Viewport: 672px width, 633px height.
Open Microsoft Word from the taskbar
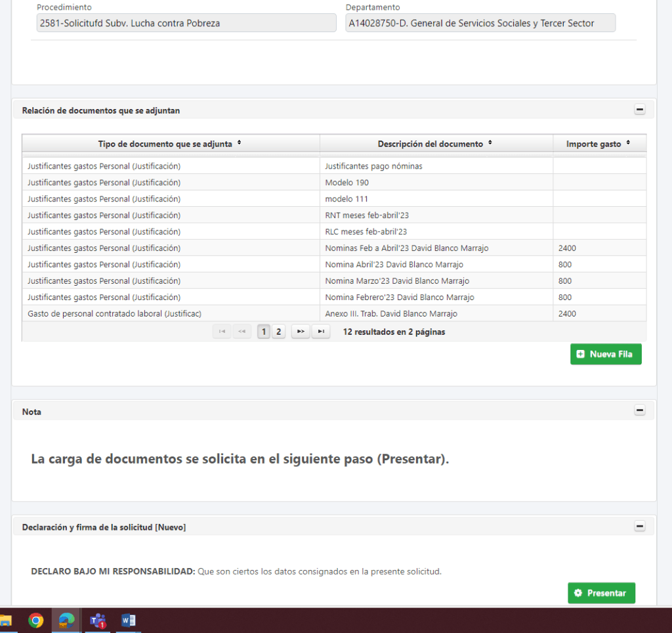pyautogui.click(x=129, y=620)
